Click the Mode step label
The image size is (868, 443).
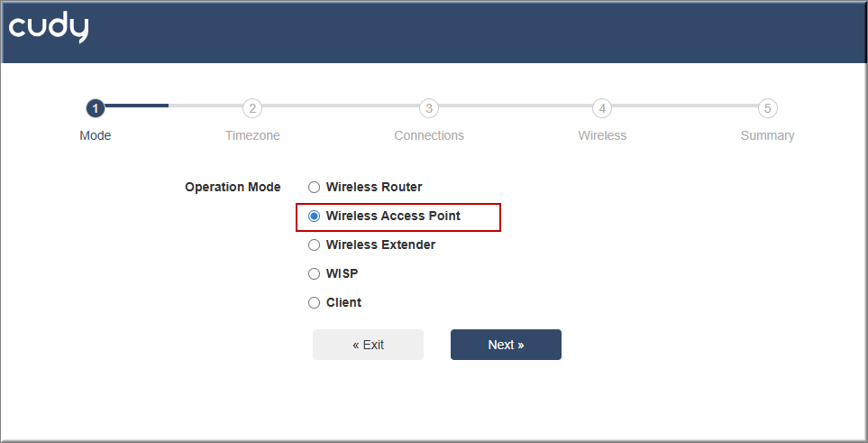click(x=96, y=136)
